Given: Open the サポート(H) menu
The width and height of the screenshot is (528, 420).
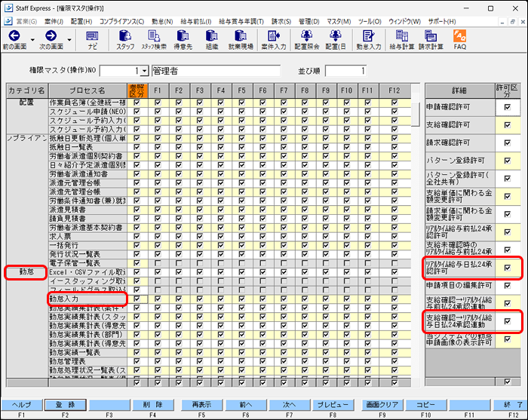Looking at the screenshot, I should pyautogui.click(x=441, y=22).
